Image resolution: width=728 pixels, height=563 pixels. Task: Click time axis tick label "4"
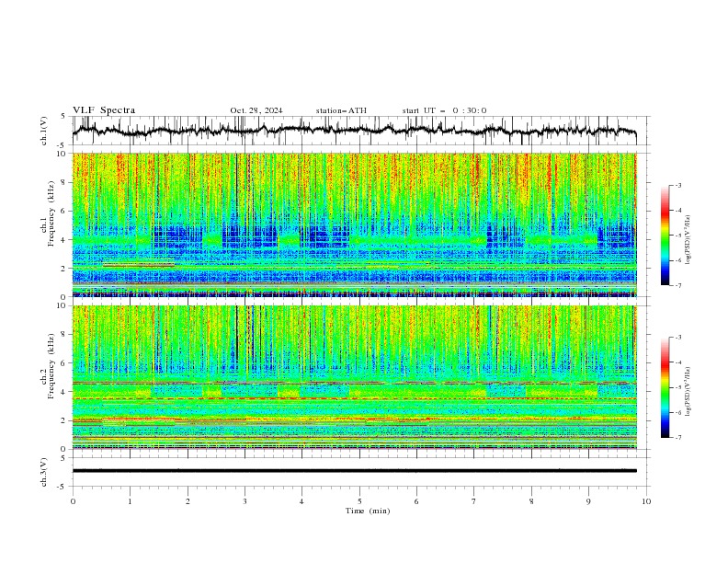pyautogui.click(x=301, y=501)
